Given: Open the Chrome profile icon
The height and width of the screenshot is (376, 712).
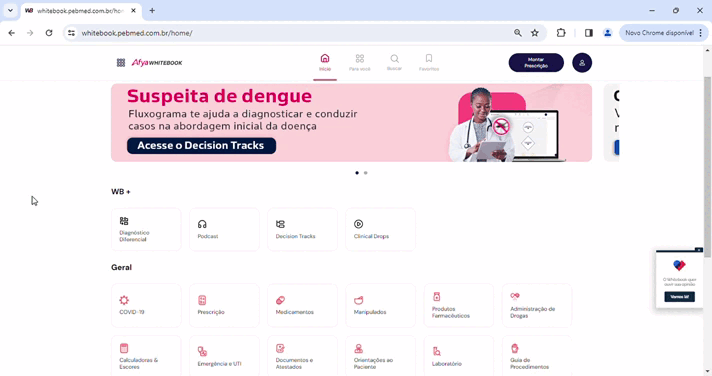Looking at the screenshot, I should click(608, 33).
